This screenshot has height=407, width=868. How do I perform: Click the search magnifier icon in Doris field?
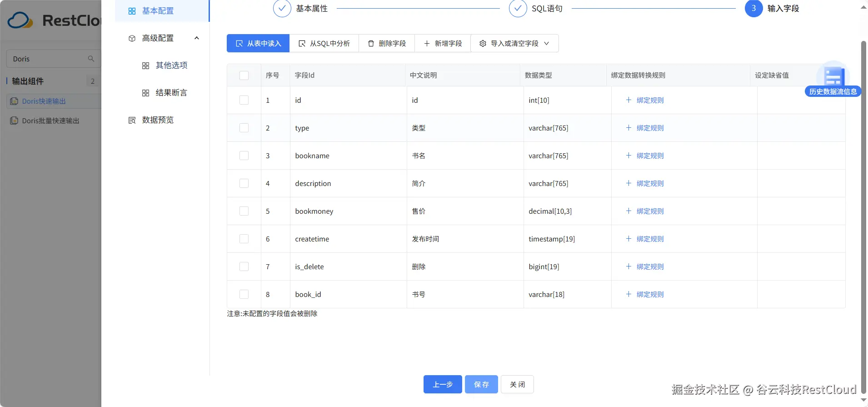[x=91, y=59]
